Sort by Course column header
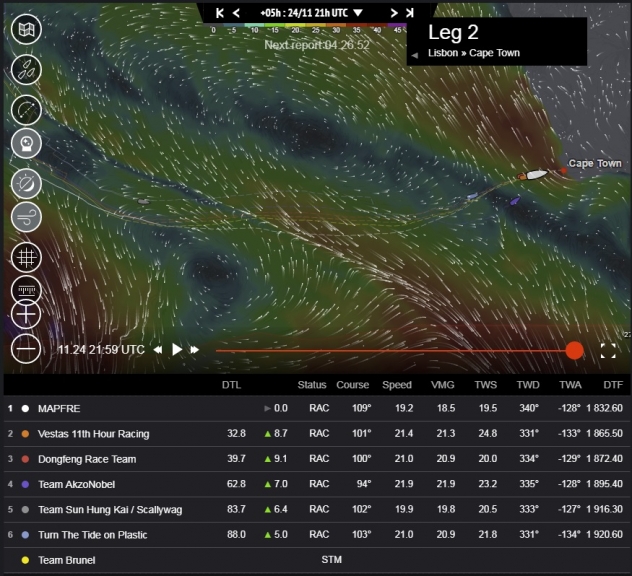Image resolution: width=632 pixels, height=576 pixels. pyautogui.click(x=353, y=385)
